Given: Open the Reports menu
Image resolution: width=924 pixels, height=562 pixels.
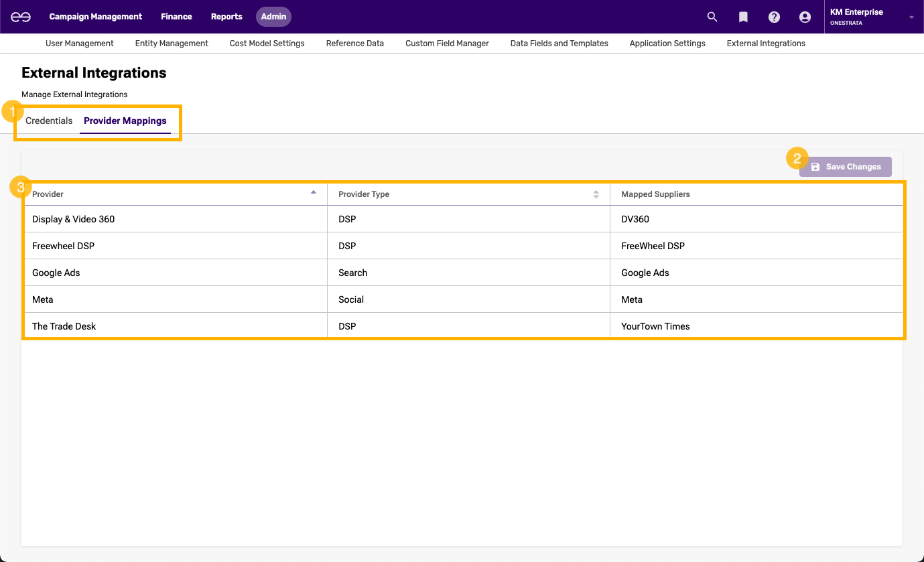Looking at the screenshot, I should [x=226, y=17].
